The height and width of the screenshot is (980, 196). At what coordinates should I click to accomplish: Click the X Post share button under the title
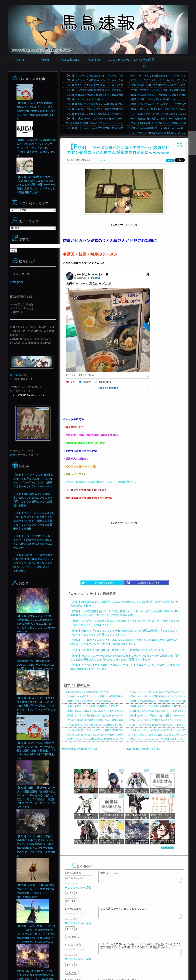coord(180,160)
